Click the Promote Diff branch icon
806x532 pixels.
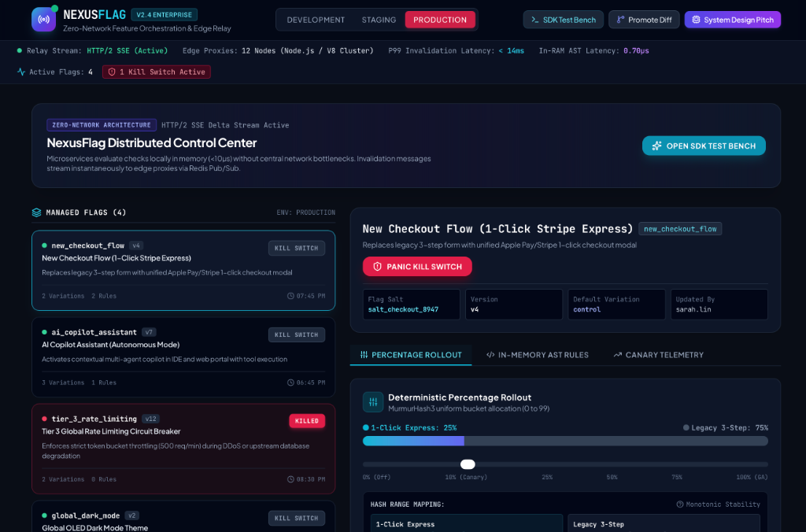620,20
